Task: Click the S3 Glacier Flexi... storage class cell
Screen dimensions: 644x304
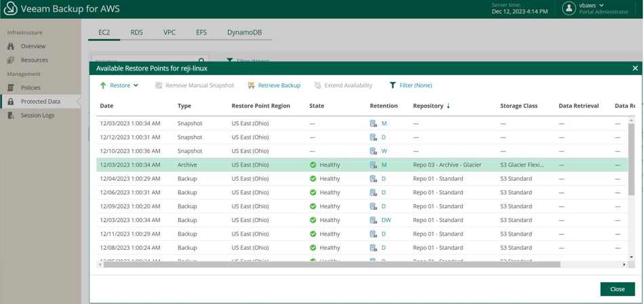Action: (x=523, y=165)
